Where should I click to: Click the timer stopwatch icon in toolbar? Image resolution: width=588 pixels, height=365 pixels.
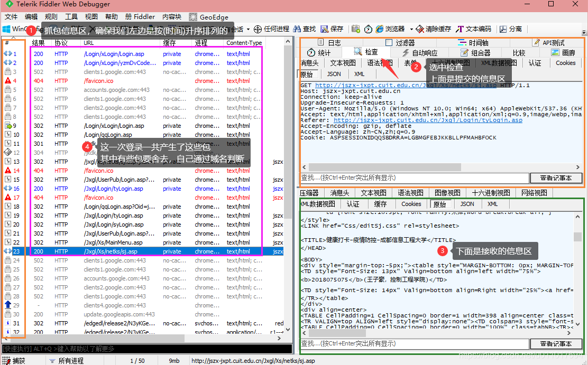(x=368, y=29)
